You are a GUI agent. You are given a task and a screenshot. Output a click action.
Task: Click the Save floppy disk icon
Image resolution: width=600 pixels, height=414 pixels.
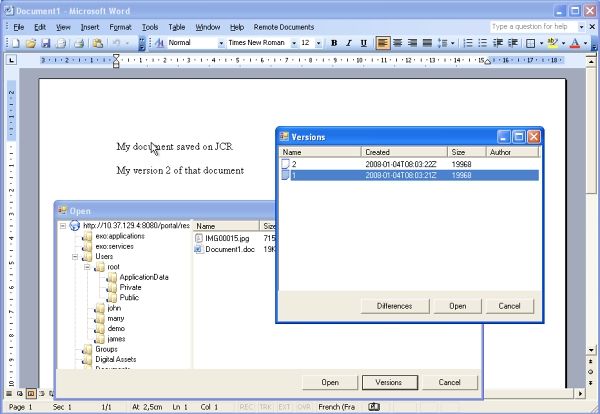click(x=46, y=43)
